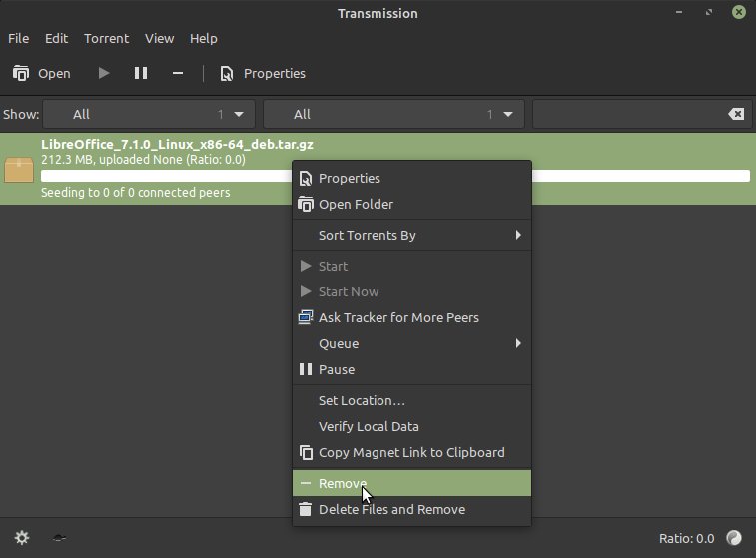Select Ask Tracker for More Peers
This screenshot has width=756, height=558.
411,318
